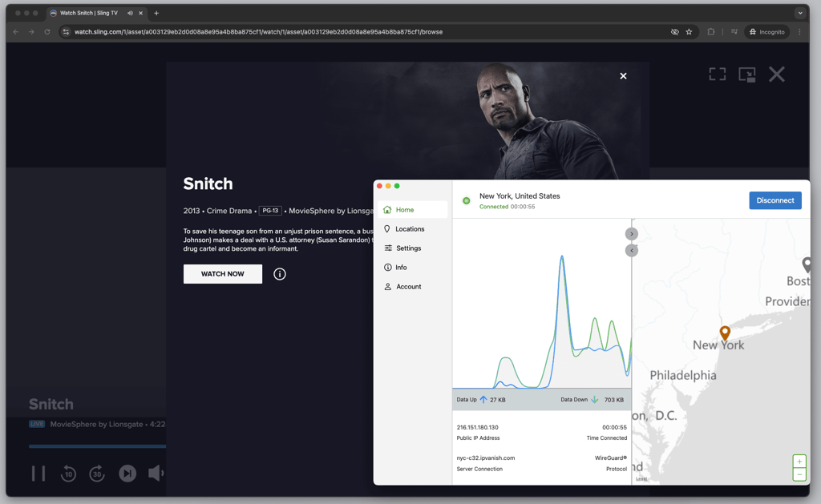This screenshot has height=504, width=821.
Task: Click the map Legal link
Action: [x=641, y=479]
